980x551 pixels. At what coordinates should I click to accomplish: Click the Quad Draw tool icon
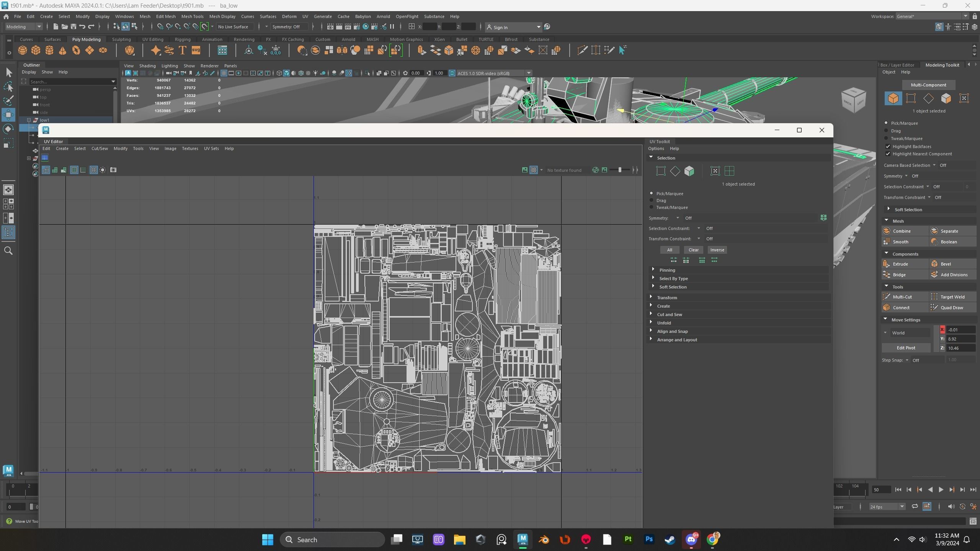pos(934,308)
